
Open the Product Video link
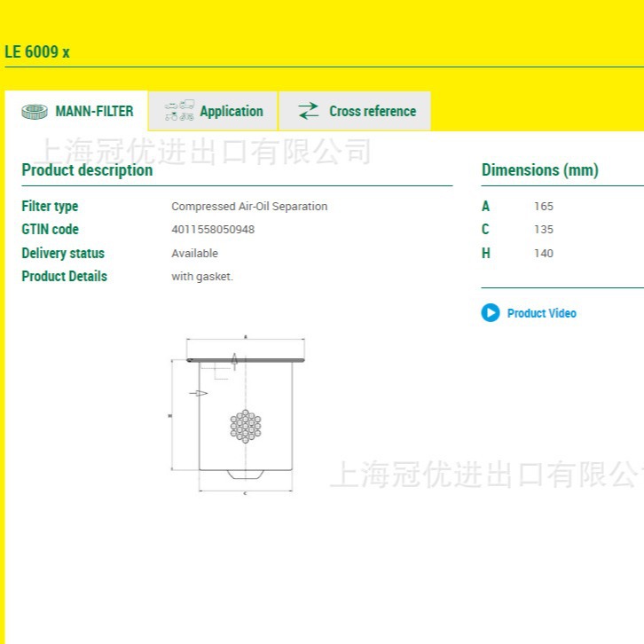coord(541,313)
